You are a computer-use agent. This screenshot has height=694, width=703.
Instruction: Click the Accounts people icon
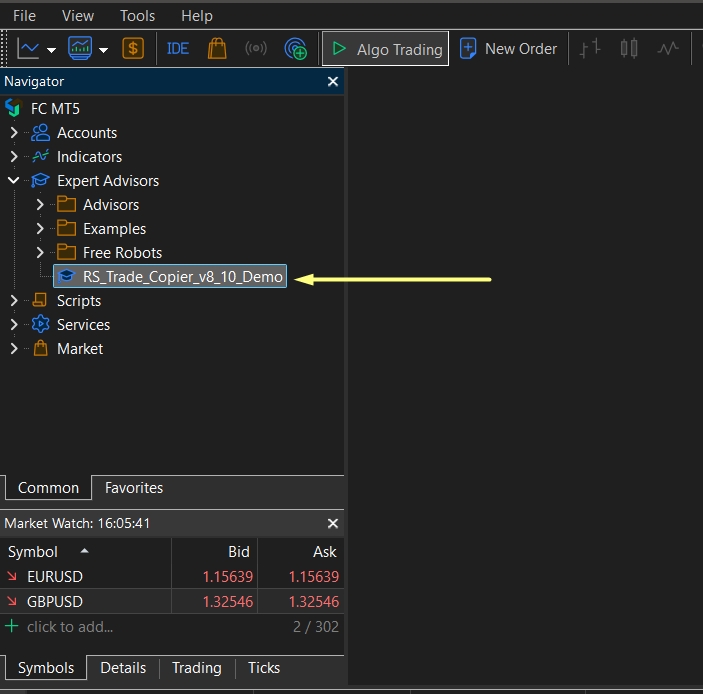[x=40, y=133]
